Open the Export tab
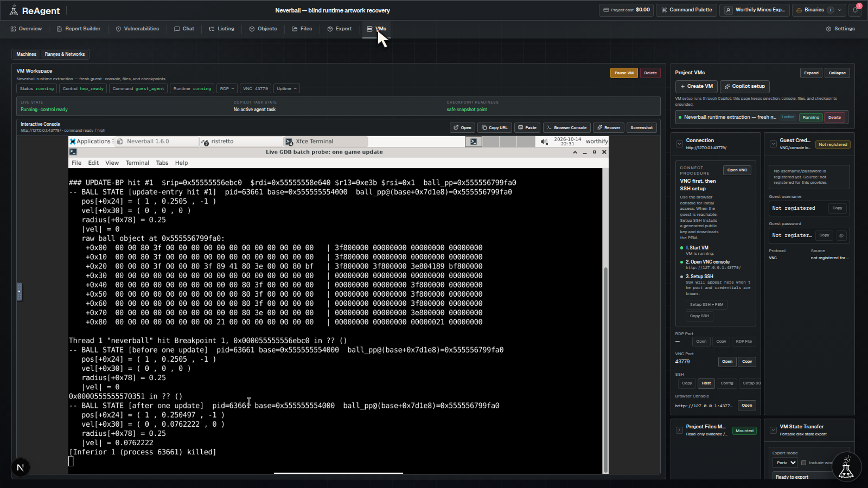 [340, 29]
